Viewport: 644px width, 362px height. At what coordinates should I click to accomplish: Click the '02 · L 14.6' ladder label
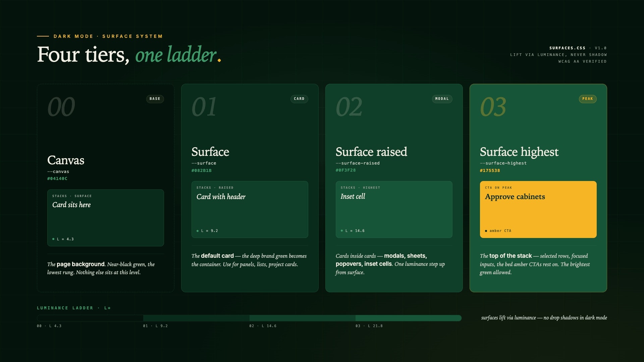[263, 326]
